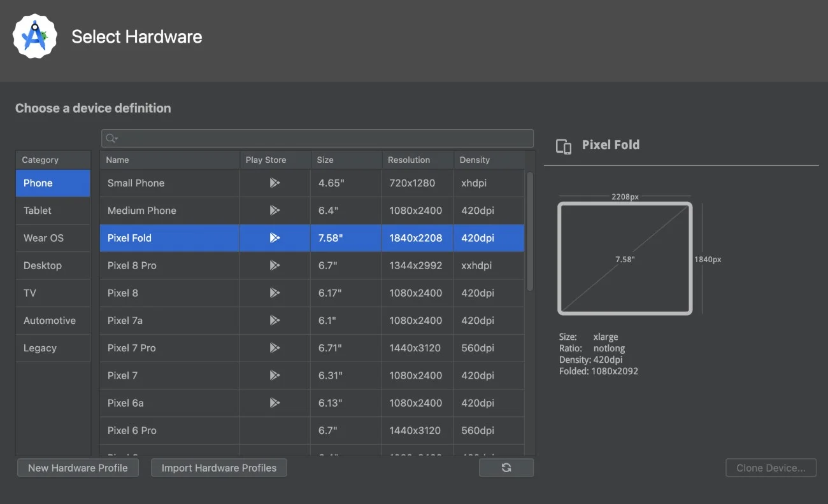Click the xhdpi density cell
This screenshot has width=828, height=504.
(489, 183)
